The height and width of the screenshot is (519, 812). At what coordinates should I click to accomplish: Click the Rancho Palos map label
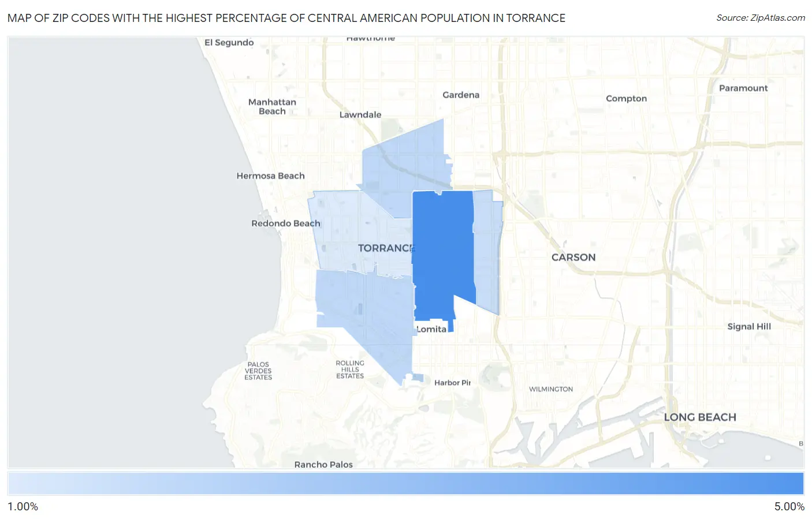(x=323, y=464)
